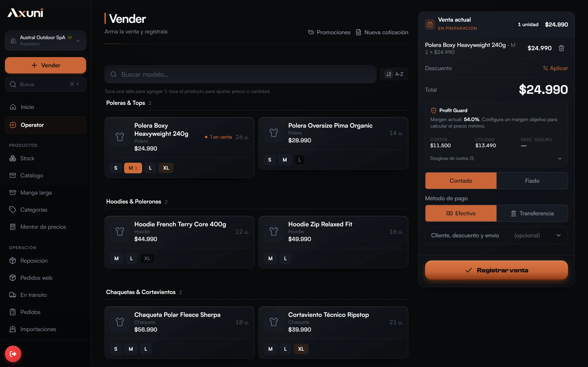Open Promociones tag icon link
The height and width of the screenshot is (367, 588).
tap(311, 32)
